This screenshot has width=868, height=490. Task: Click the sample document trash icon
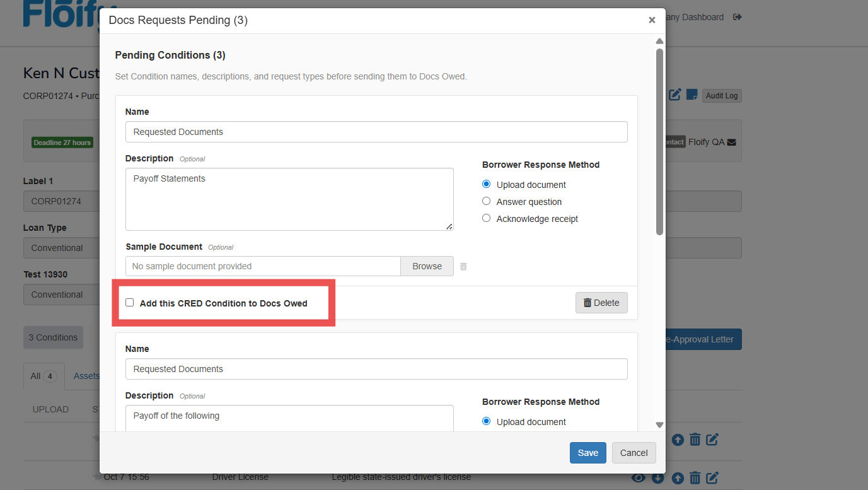pyautogui.click(x=463, y=266)
